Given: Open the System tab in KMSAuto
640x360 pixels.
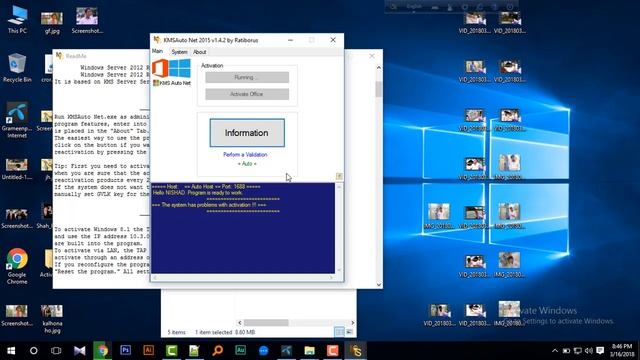Looking at the screenshot, I should tap(179, 52).
